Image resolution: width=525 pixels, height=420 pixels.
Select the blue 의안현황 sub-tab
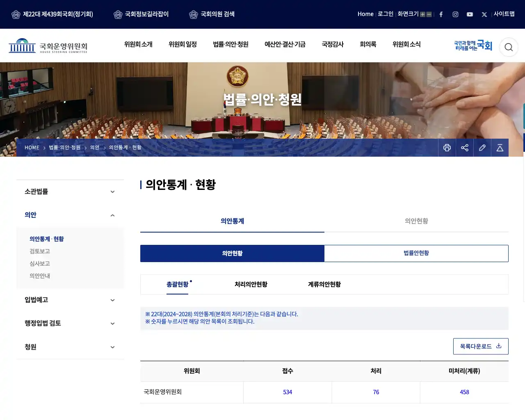pos(232,253)
